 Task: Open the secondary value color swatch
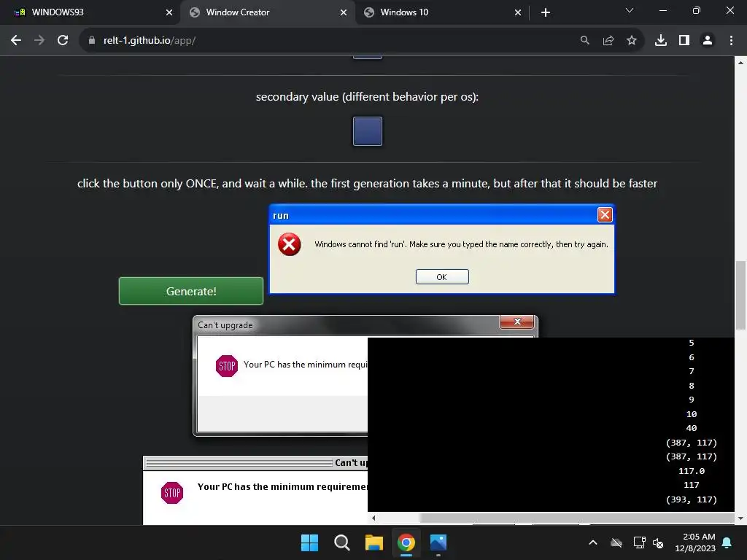point(368,131)
